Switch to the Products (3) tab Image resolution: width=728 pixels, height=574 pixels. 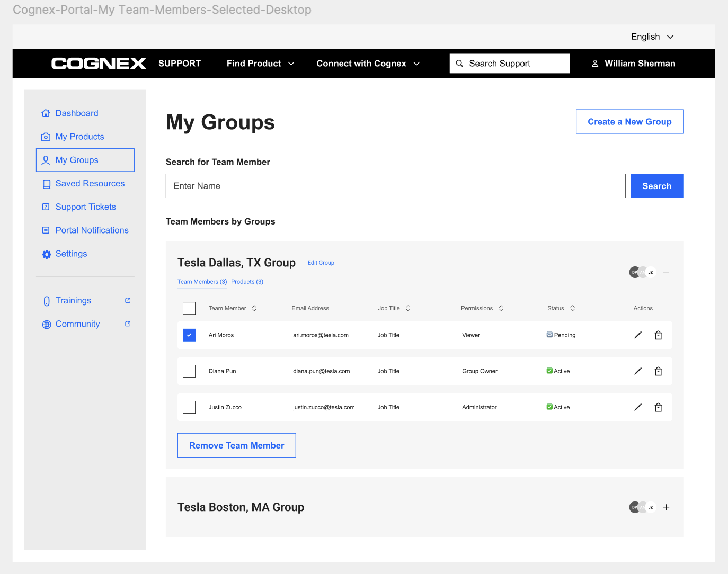click(x=247, y=282)
